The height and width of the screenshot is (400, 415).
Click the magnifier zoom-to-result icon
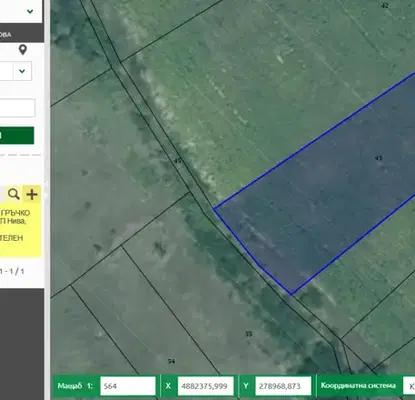click(14, 194)
